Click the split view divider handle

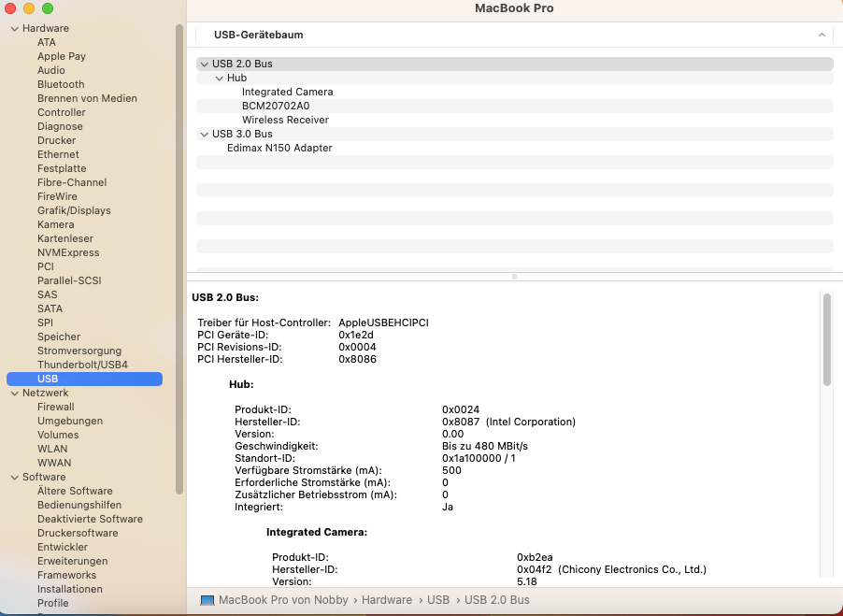(x=515, y=277)
